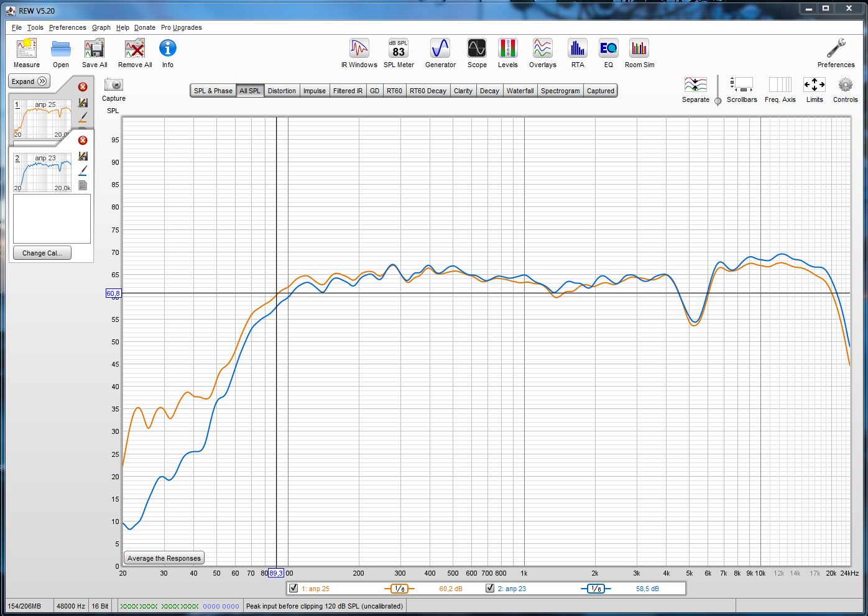This screenshot has height=616, width=868.
Task: Click the vertical slider beside Separate
Action: coord(718,99)
